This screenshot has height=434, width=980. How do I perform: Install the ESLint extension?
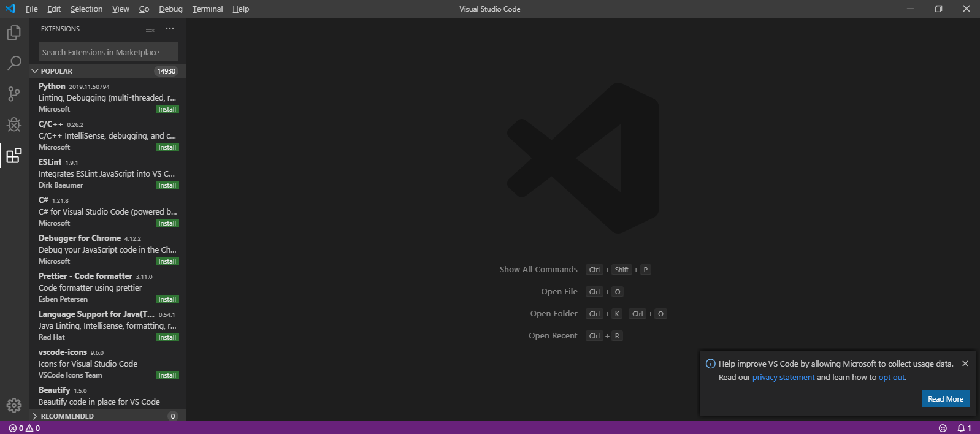(167, 185)
